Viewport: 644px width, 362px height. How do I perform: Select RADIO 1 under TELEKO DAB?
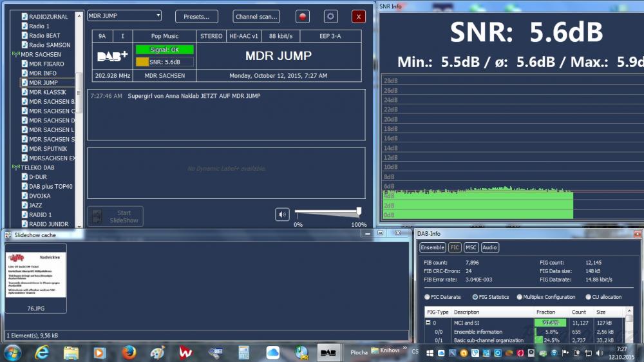(40, 214)
